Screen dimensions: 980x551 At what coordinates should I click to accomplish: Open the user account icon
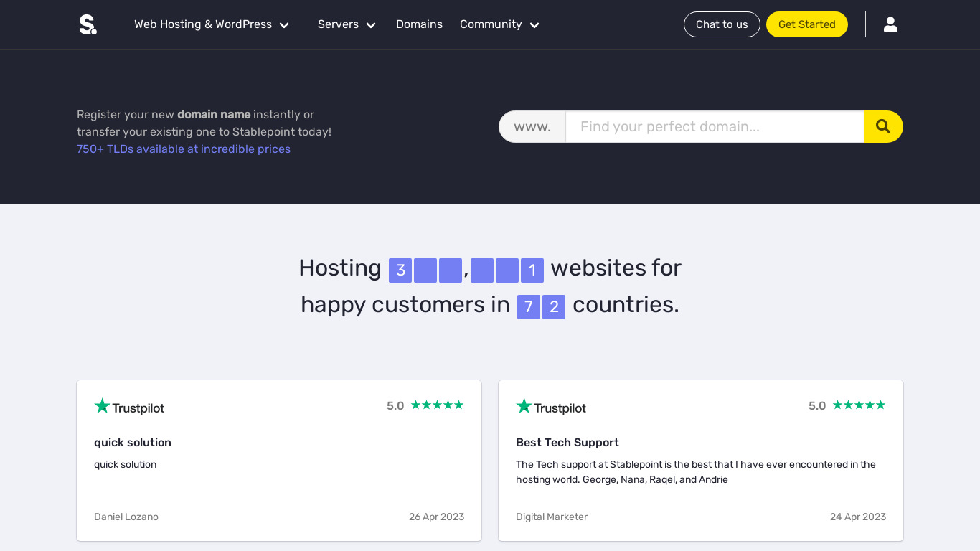pos(890,24)
